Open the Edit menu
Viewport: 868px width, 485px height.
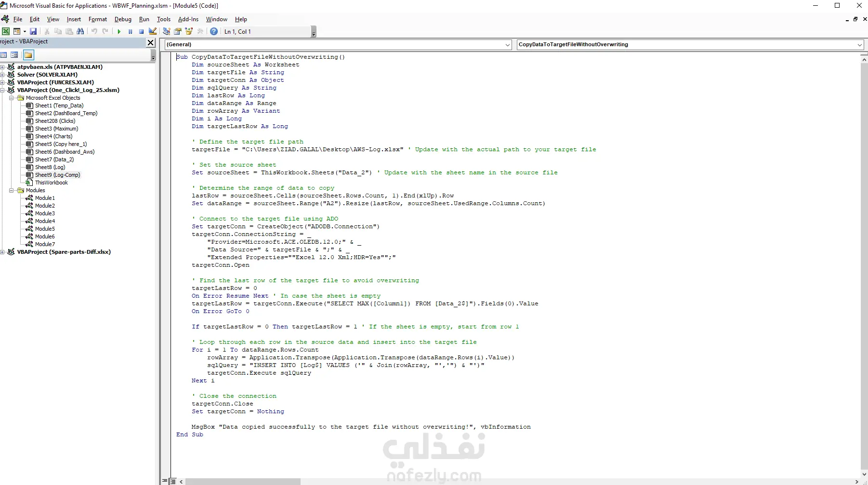pos(35,19)
